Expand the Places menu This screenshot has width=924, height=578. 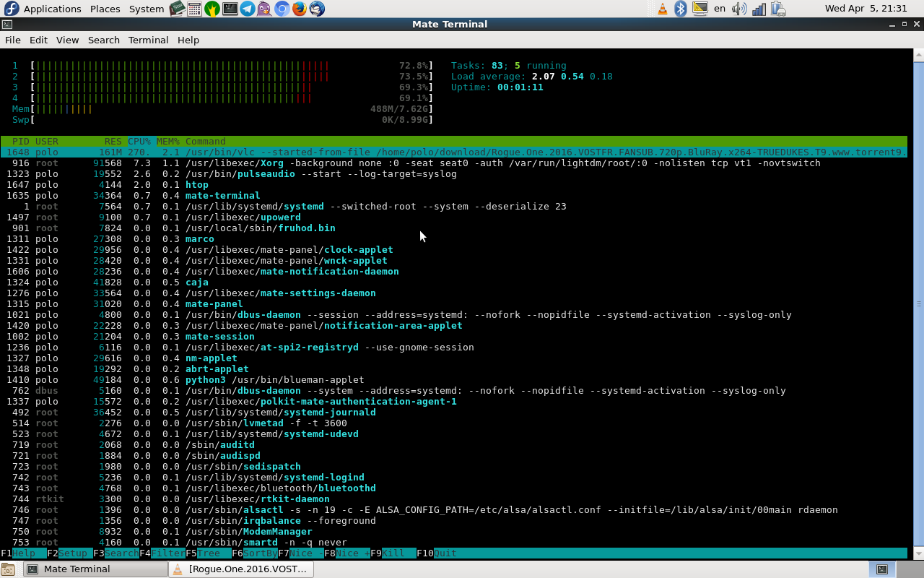click(105, 9)
